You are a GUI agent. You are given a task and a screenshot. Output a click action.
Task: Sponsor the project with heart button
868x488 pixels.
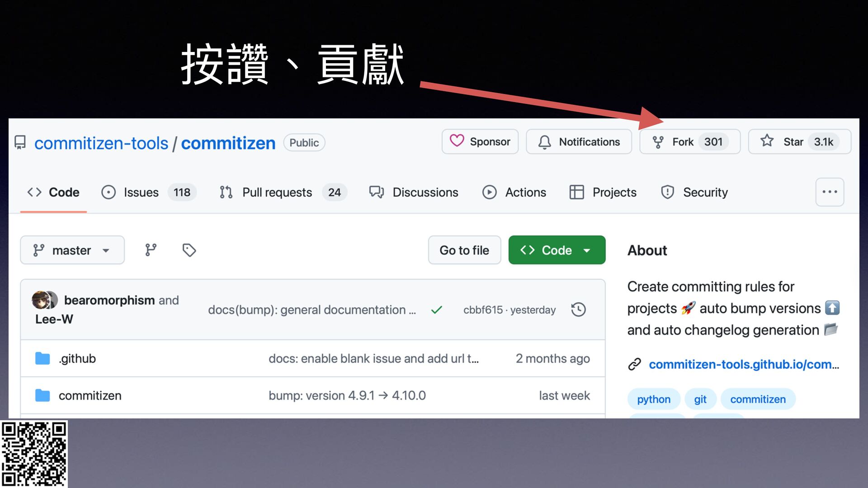[x=480, y=142]
